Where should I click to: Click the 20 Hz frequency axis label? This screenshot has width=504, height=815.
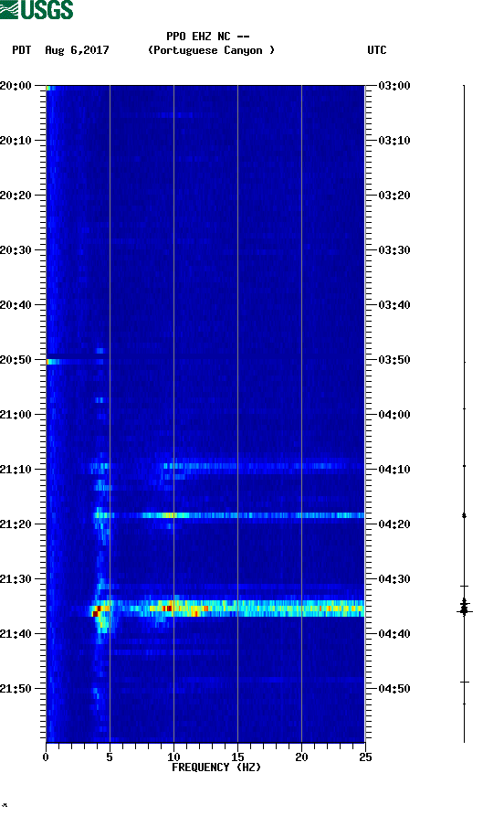tap(301, 757)
